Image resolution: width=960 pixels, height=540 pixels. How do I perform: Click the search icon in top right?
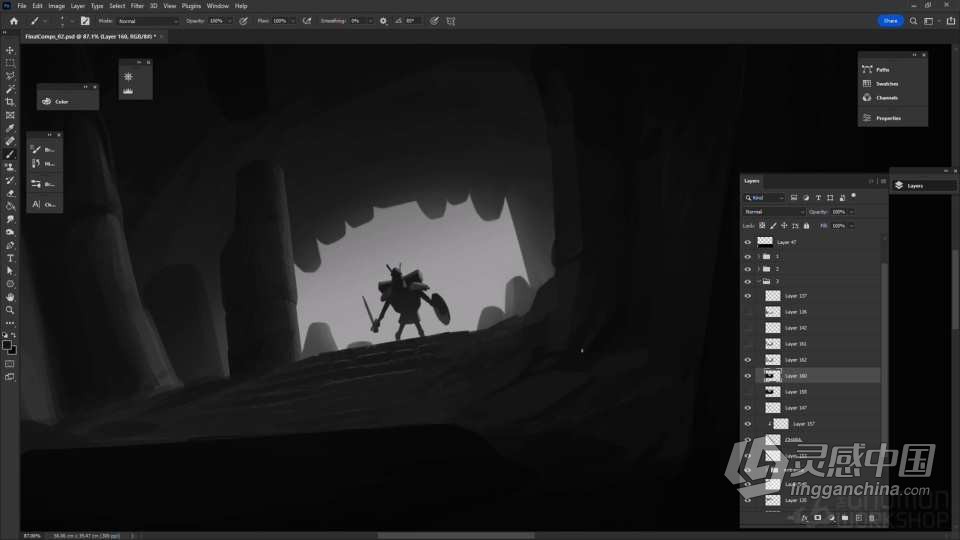point(913,21)
